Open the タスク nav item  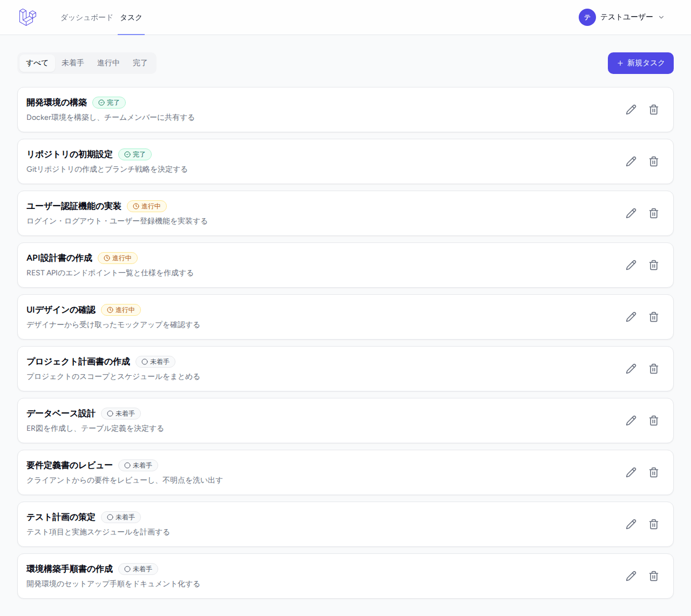tap(131, 17)
